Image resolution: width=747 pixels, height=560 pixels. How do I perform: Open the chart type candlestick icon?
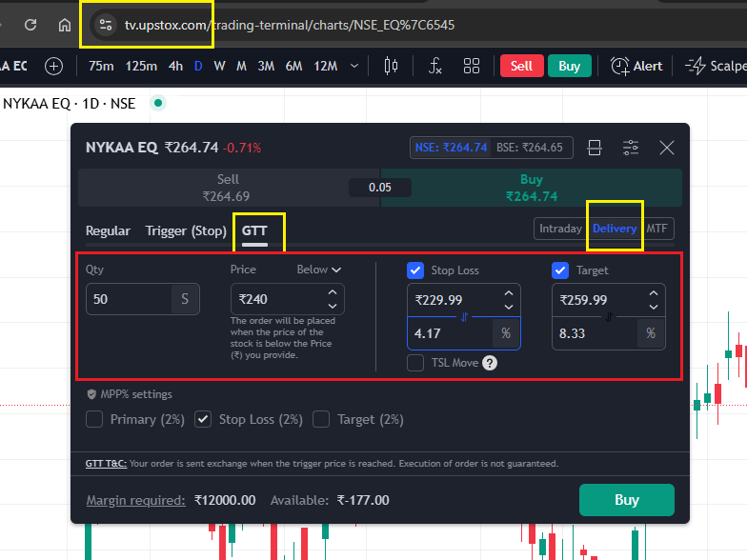pyautogui.click(x=391, y=66)
